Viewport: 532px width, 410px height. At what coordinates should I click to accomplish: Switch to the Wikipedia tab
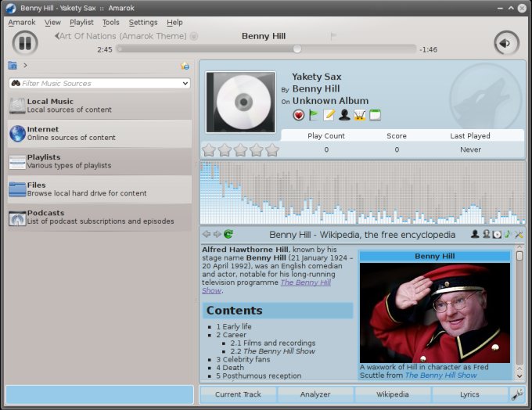[393, 394]
